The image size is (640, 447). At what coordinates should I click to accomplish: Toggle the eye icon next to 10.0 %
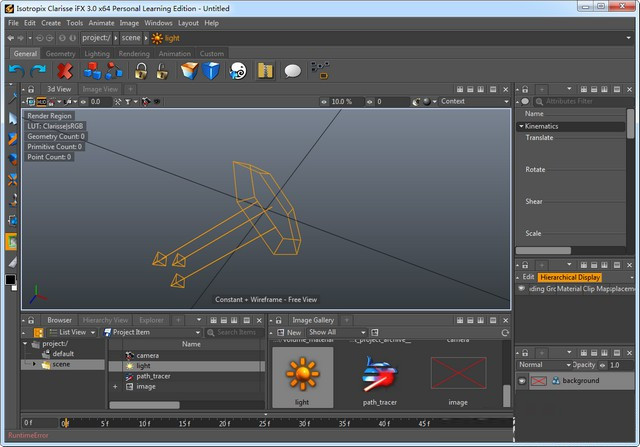[x=324, y=102]
